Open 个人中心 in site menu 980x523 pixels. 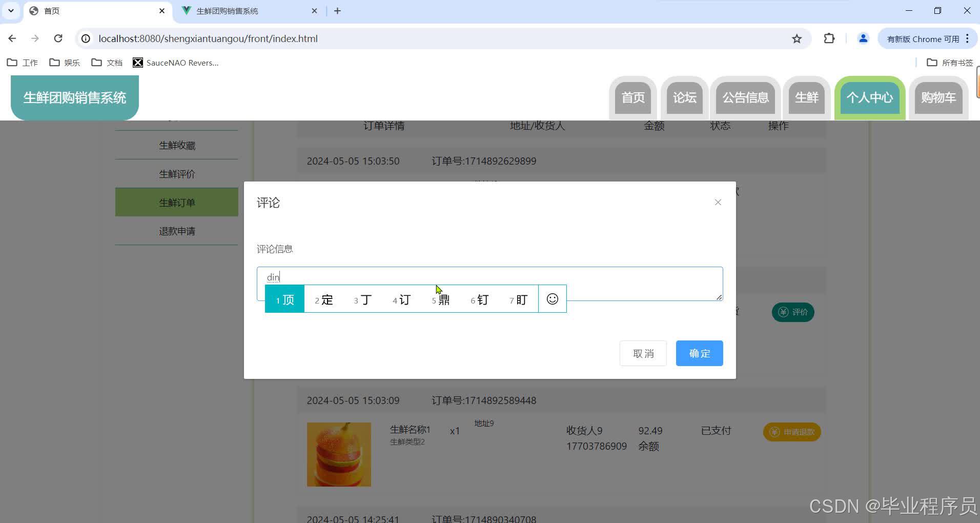(x=870, y=97)
